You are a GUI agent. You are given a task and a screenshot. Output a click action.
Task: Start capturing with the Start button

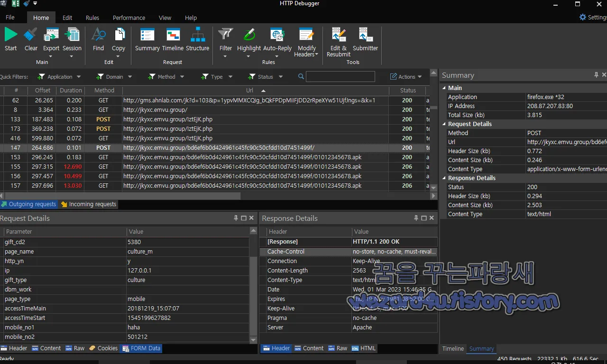pos(11,39)
